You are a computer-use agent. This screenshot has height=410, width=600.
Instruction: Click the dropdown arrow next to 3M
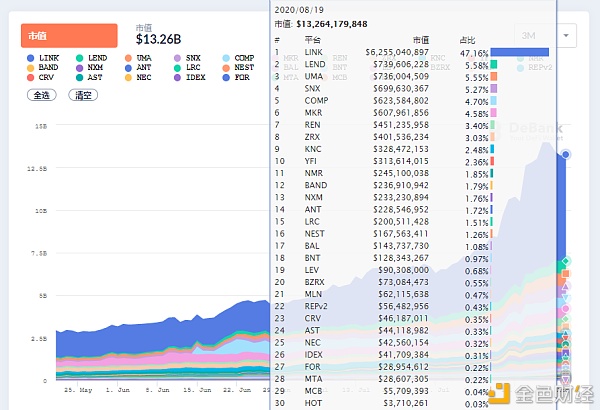(x=566, y=36)
